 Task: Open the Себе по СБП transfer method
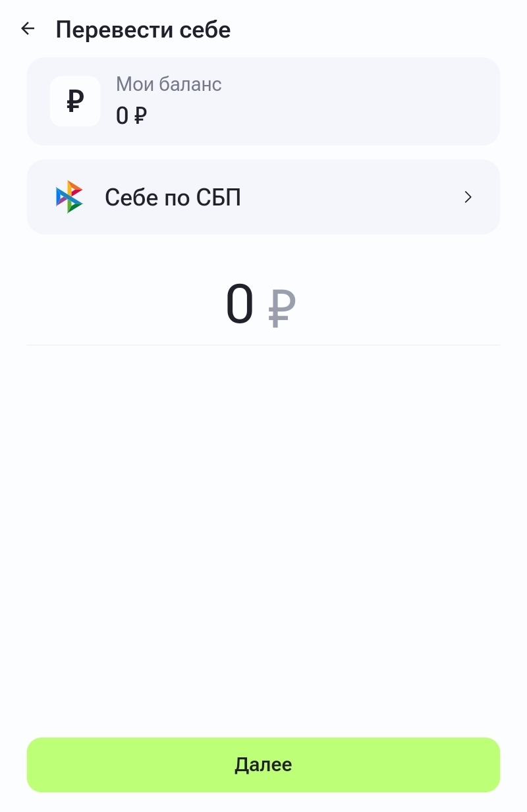(x=263, y=197)
